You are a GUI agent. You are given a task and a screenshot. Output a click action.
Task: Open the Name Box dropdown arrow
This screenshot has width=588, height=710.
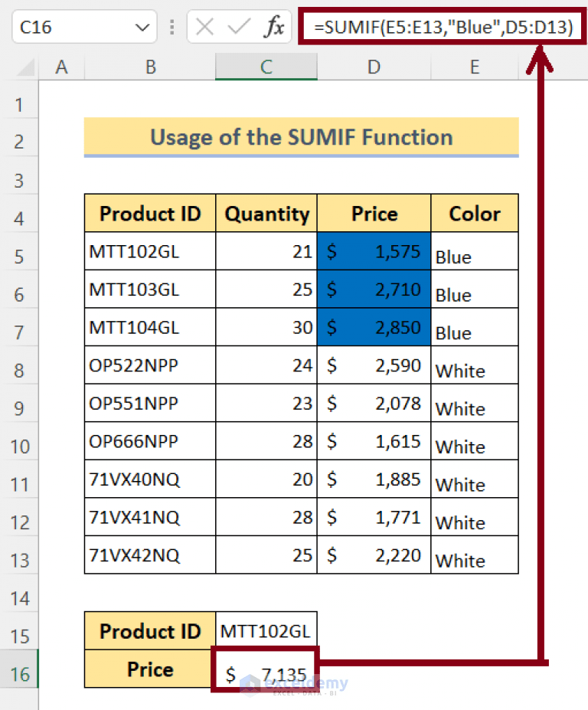[142, 26]
